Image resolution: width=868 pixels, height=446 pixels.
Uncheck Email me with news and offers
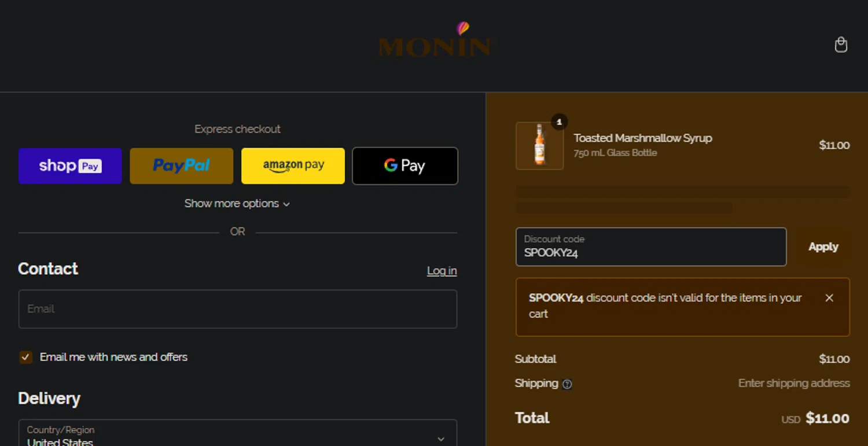pos(25,357)
